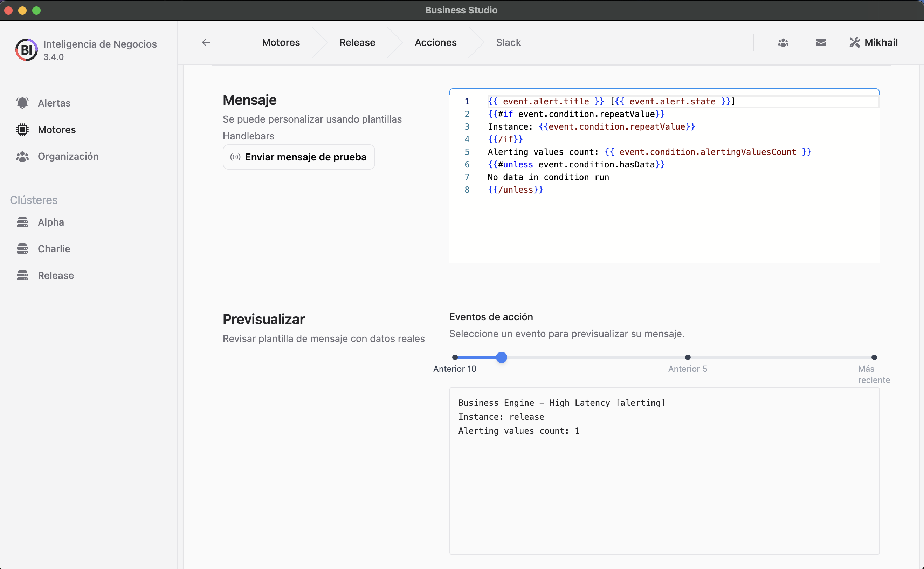Click the {{/if}} line in editor

[x=505, y=139]
